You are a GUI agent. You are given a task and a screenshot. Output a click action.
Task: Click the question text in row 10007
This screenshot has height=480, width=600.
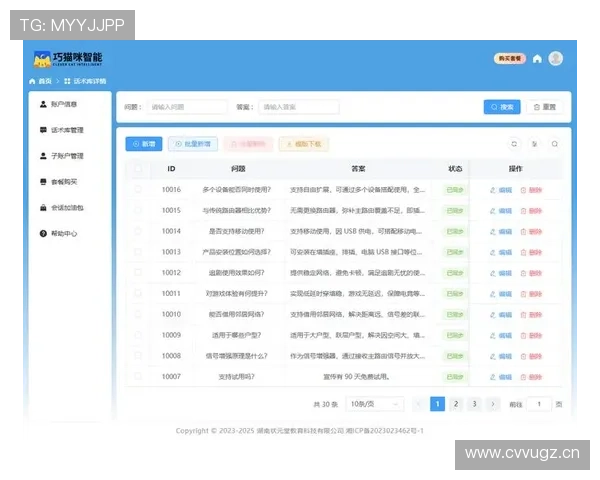pyautogui.click(x=236, y=377)
